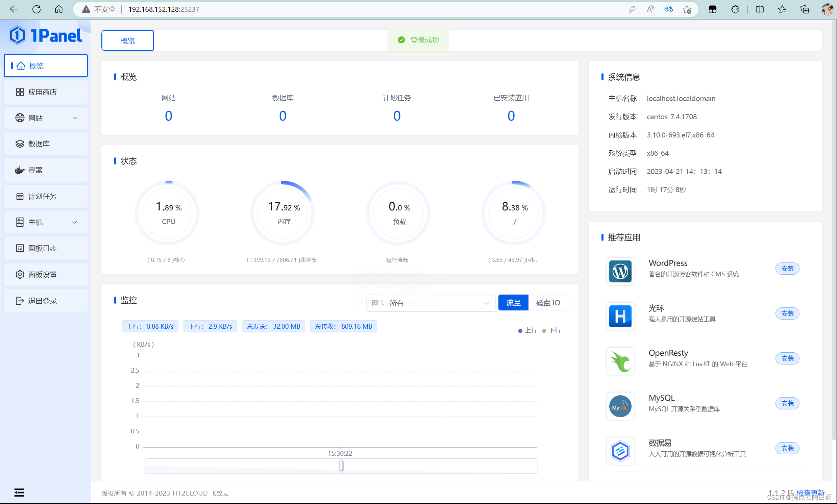This screenshot has width=837, height=504.
Task: Click the WordPress app icon
Action: point(620,271)
